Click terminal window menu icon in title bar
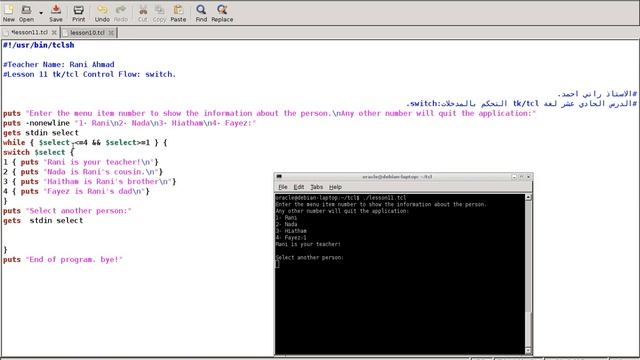 (279, 177)
